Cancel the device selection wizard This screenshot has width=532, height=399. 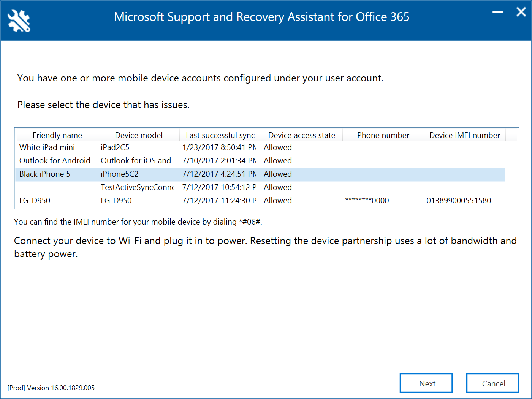[492, 383]
